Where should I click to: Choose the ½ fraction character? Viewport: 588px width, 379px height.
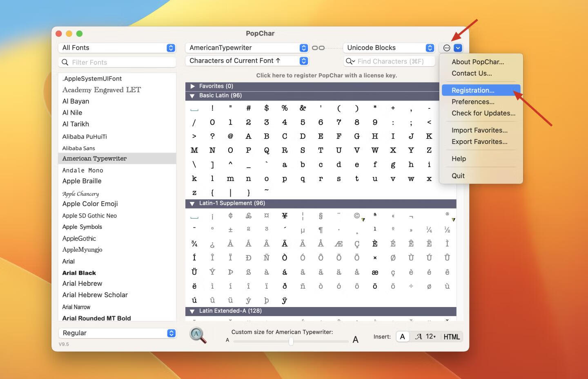[x=447, y=230]
